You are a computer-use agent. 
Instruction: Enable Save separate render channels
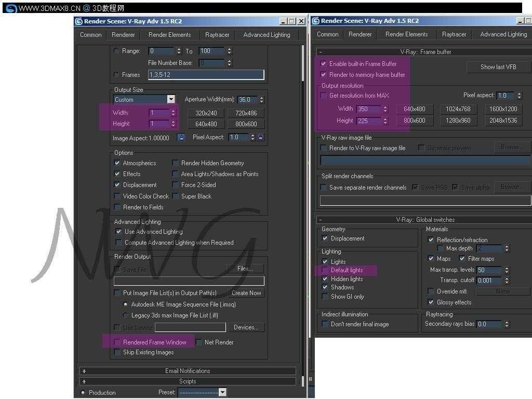pos(324,187)
